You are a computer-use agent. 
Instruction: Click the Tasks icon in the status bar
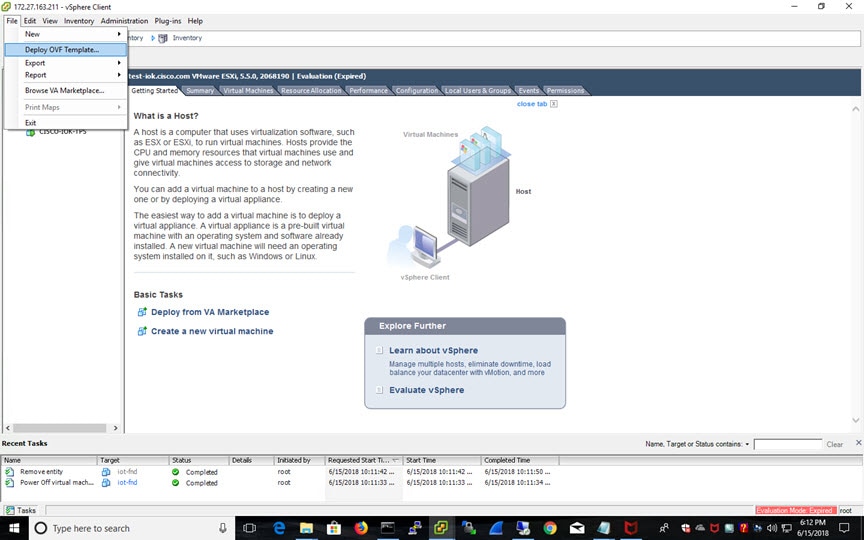pyautogui.click(x=10, y=510)
